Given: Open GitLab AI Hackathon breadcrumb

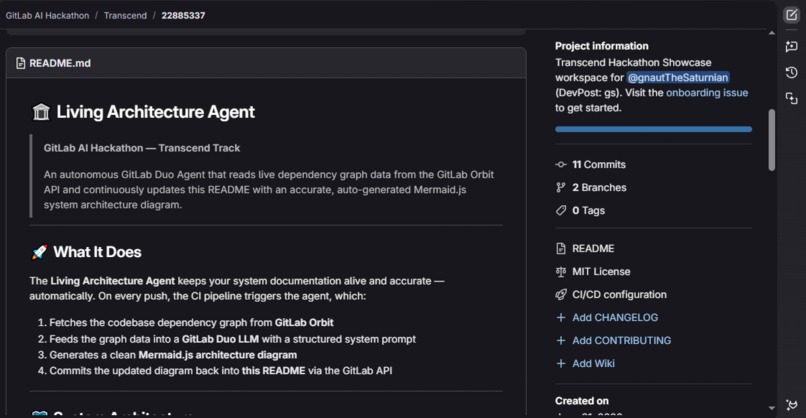Looking at the screenshot, I should point(47,15).
